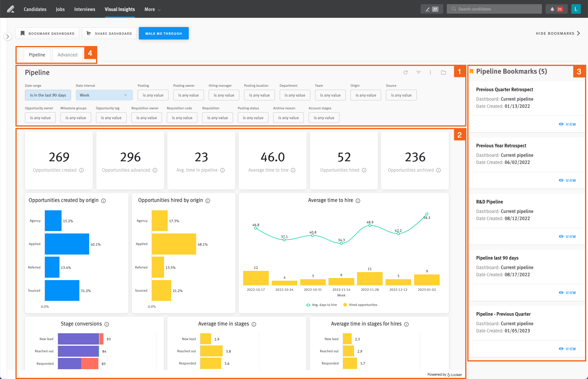Image resolution: width=588 pixels, height=379 pixels.
Task: Open the filter icon on the Pipeline panel
Action: [x=418, y=72]
